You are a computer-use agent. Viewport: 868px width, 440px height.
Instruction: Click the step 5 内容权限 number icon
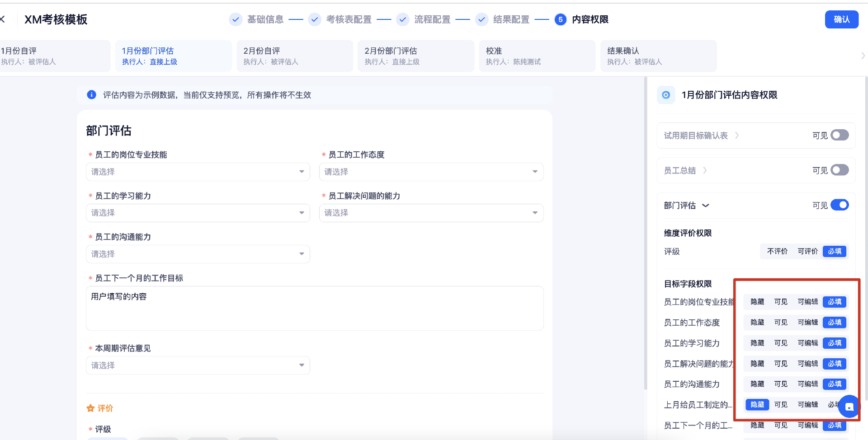561,19
